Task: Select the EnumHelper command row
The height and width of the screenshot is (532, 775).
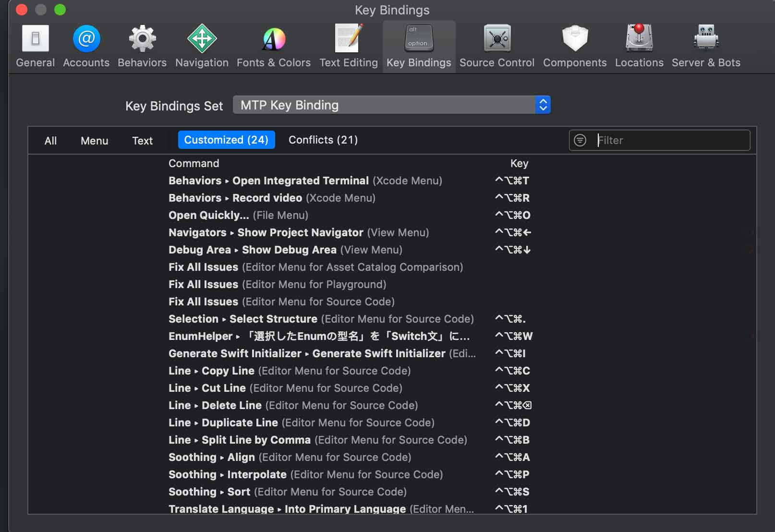Action: pyautogui.click(x=392, y=336)
